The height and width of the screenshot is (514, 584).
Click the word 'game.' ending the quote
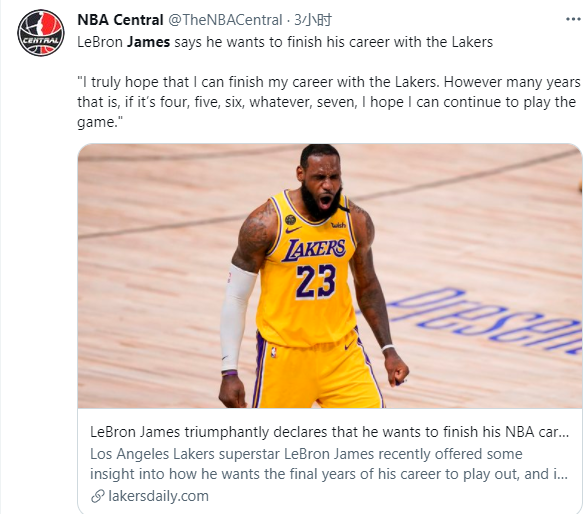(x=98, y=122)
